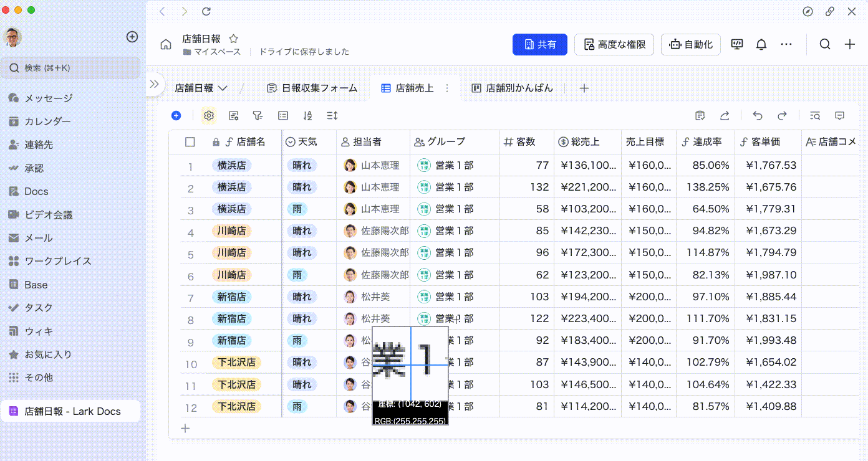Click the blue 共有 button
Screen dimensions: 868x461
[539, 44]
